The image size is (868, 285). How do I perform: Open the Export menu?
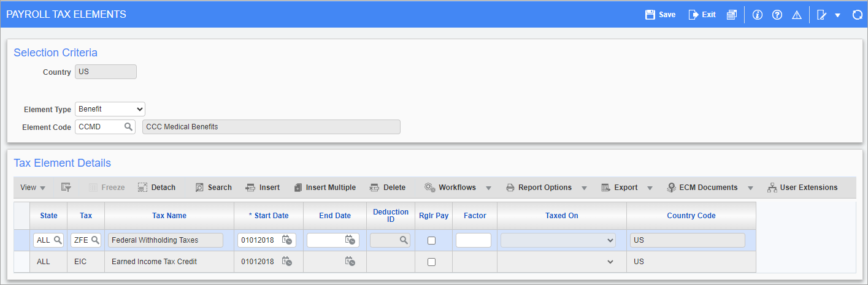click(x=620, y=188)
